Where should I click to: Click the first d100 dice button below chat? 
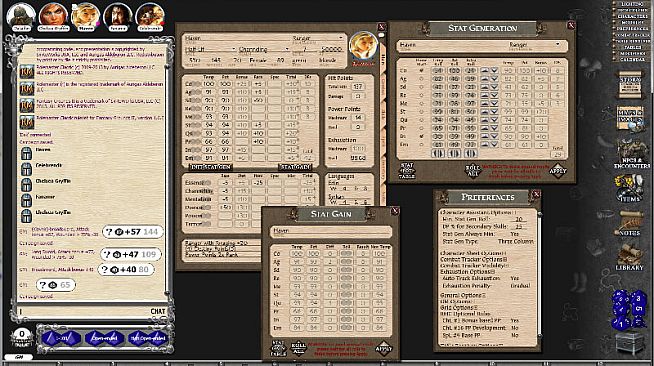point(61,338)
